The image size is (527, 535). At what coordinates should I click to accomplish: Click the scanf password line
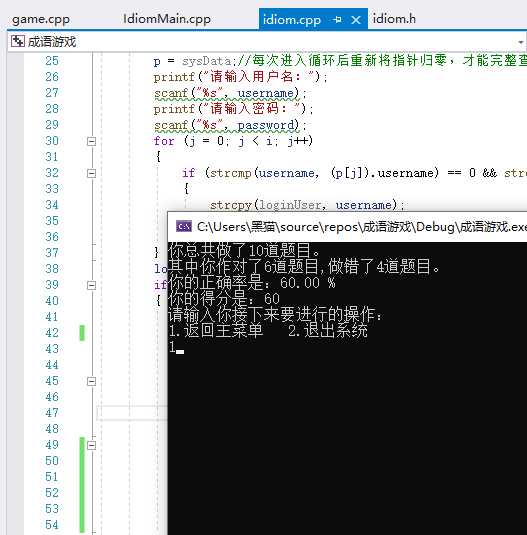tap(230, 125)
